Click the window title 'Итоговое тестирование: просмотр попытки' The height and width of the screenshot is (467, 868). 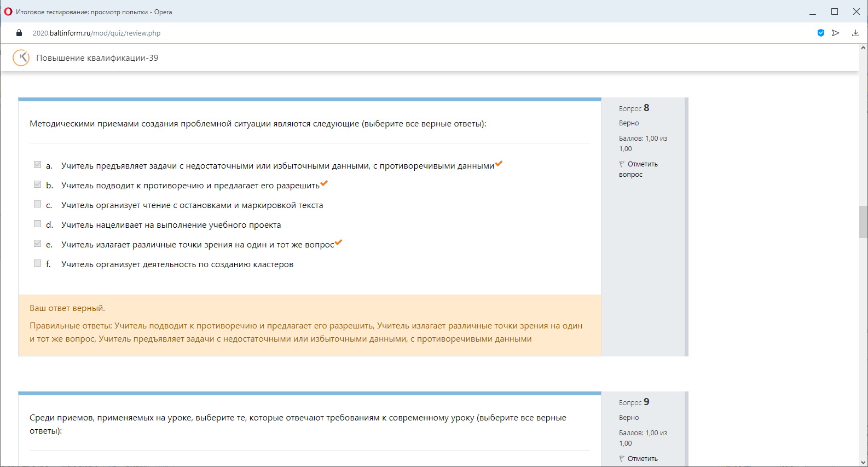coord(94,12)
